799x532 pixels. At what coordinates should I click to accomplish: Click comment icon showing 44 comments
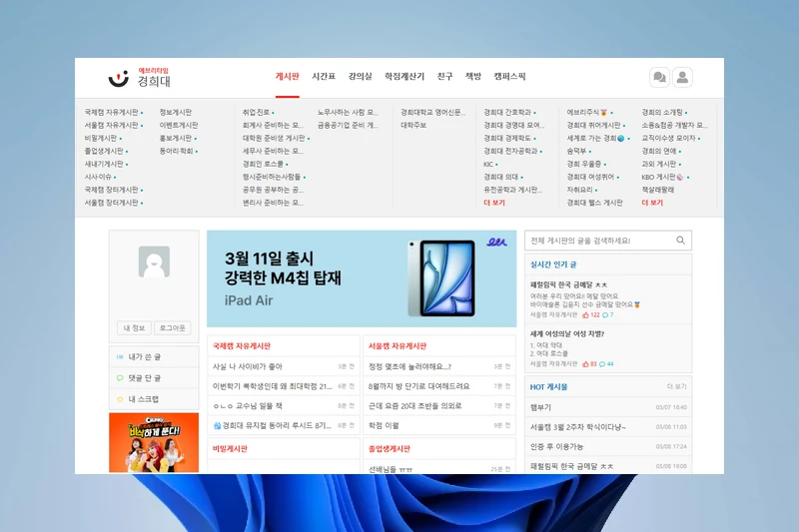602,364
